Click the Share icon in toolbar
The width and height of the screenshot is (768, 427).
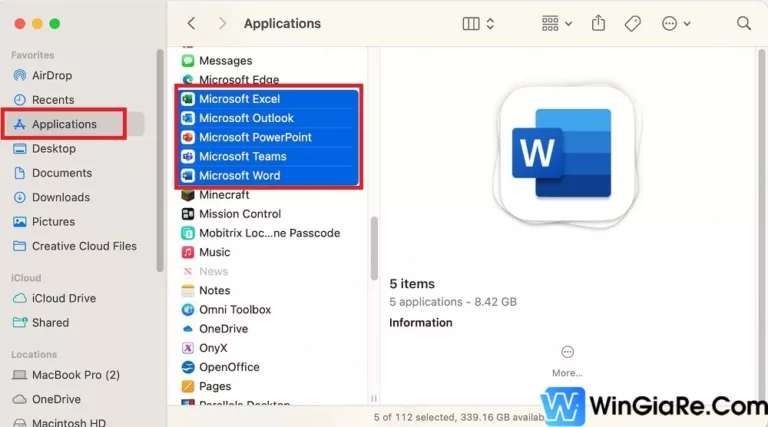coord(599,23)
